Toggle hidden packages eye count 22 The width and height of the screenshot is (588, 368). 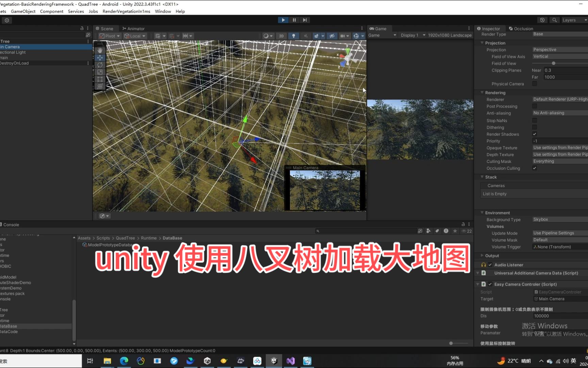pos(467,231)
